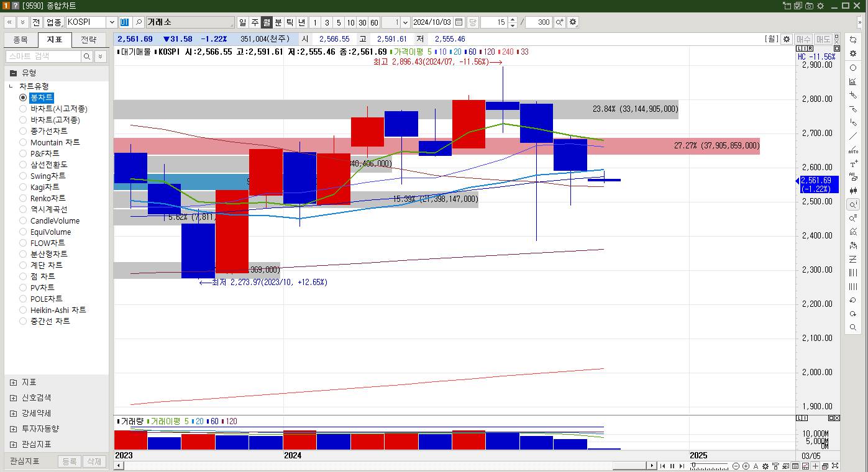
Task: Switch to the 종목 tab
Action: click(x=21, y=40)
